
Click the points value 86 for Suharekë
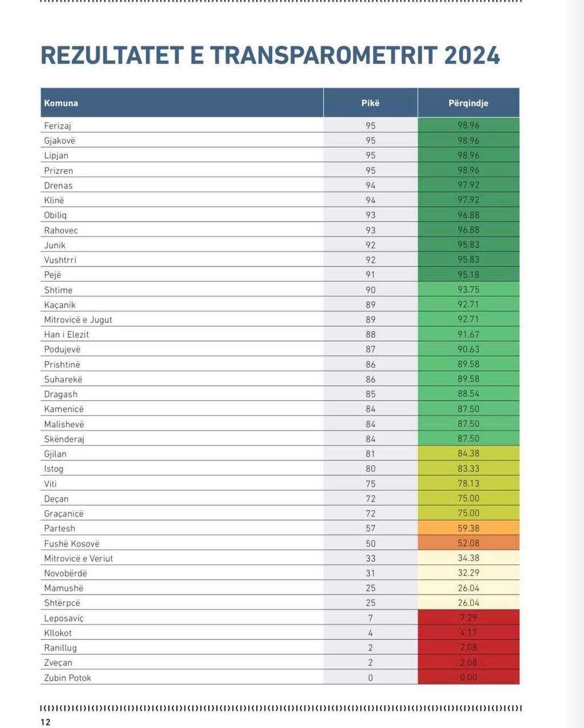[371, 379]
